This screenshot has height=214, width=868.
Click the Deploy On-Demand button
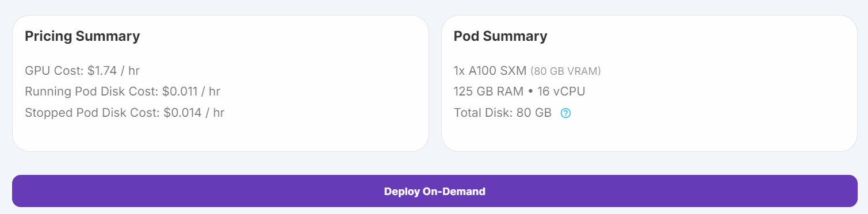click(434, 191)
